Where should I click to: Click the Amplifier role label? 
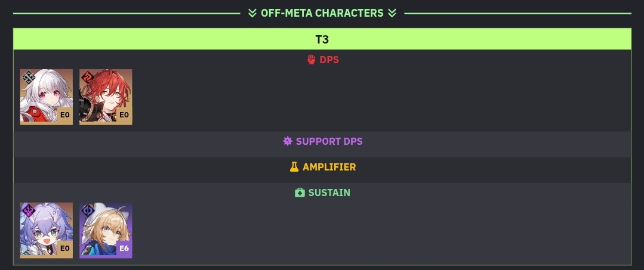coord(329,167)
